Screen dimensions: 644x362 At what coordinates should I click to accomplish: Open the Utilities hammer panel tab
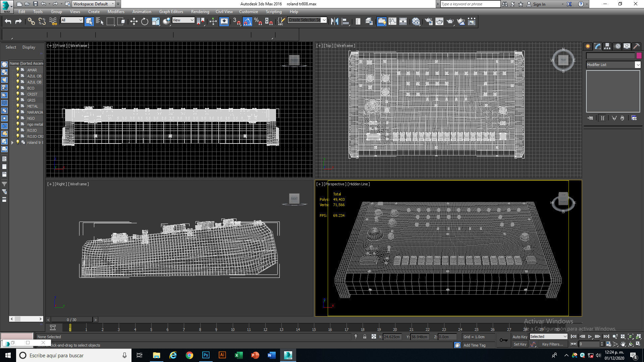pos(636,46)
